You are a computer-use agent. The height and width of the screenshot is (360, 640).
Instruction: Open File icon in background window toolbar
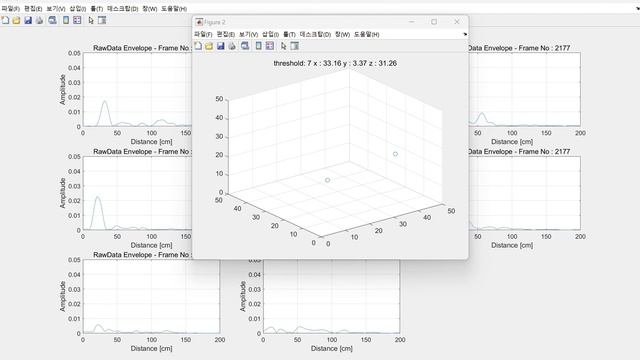pos(16,20)
